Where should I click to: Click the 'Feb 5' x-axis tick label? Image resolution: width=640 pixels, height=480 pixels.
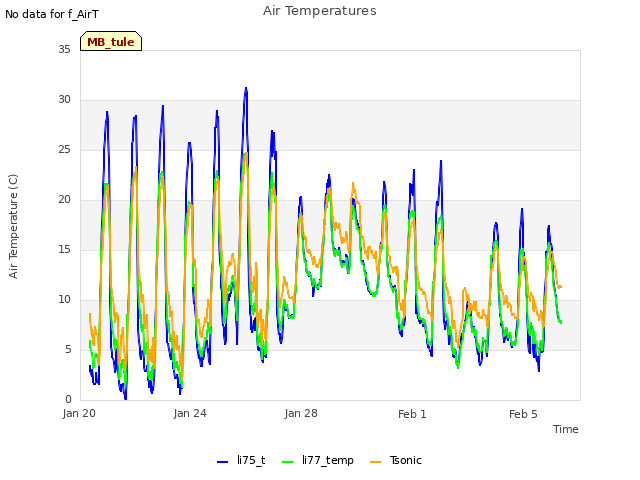tap(523, 414)
